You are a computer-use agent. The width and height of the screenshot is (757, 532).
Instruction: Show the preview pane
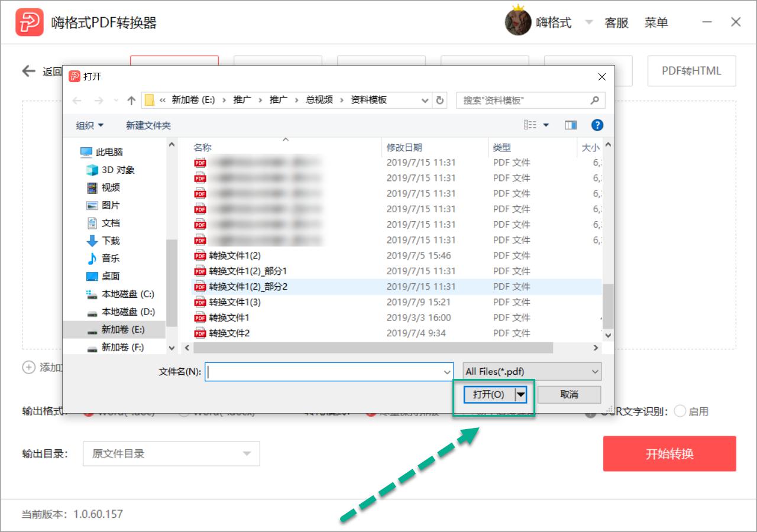point(571,125)
